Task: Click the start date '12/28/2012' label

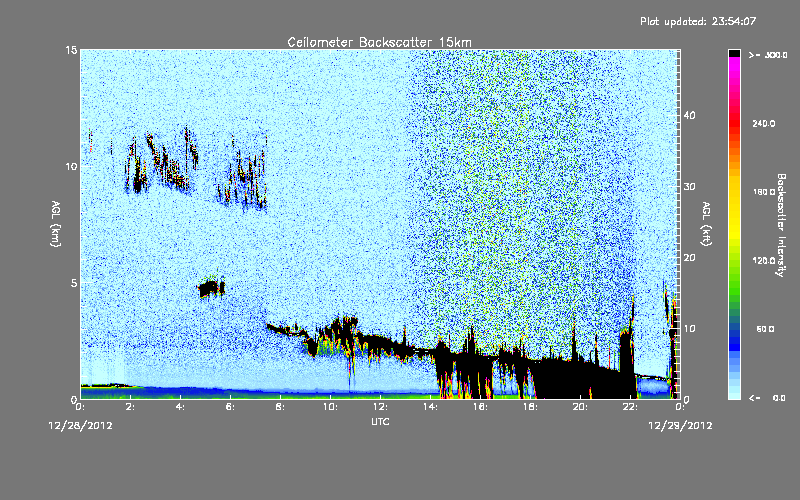Action: point(81,426)
